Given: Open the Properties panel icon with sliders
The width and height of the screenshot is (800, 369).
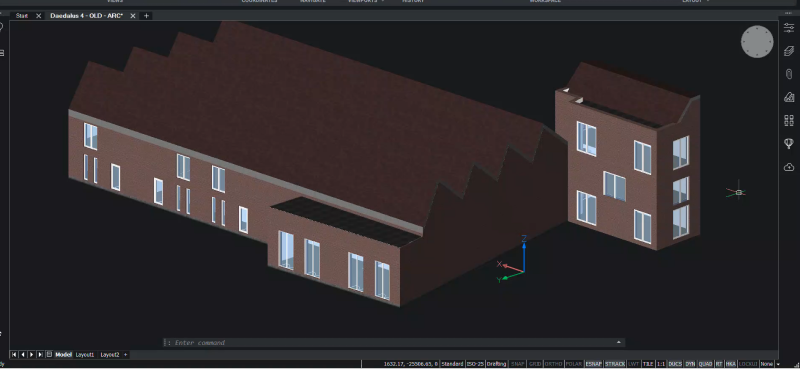Looking at the screenshot, I should [789, 28].
